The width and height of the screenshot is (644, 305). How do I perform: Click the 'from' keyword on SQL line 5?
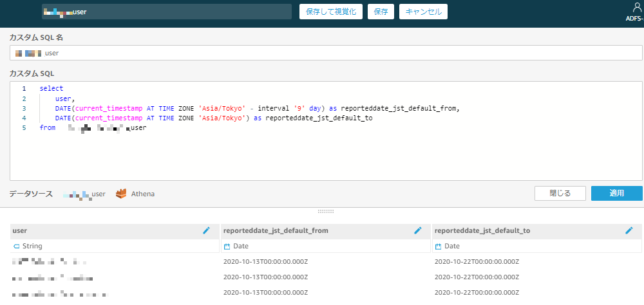coord(47,128)
